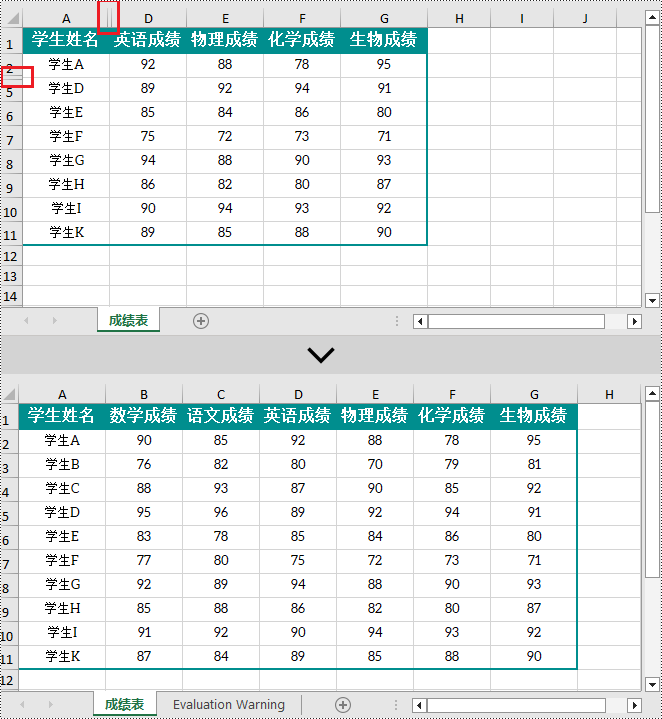This screenshot has width=662, height=719.
Task: Select column B header in bottom spreadsheet
Action: tap(144, 394)
